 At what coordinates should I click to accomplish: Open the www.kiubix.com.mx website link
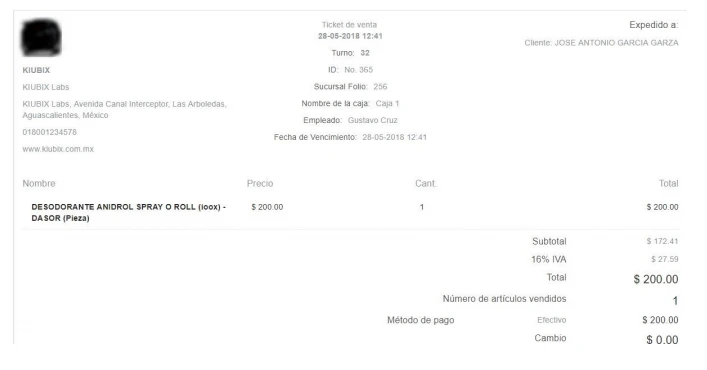(58, 149)
